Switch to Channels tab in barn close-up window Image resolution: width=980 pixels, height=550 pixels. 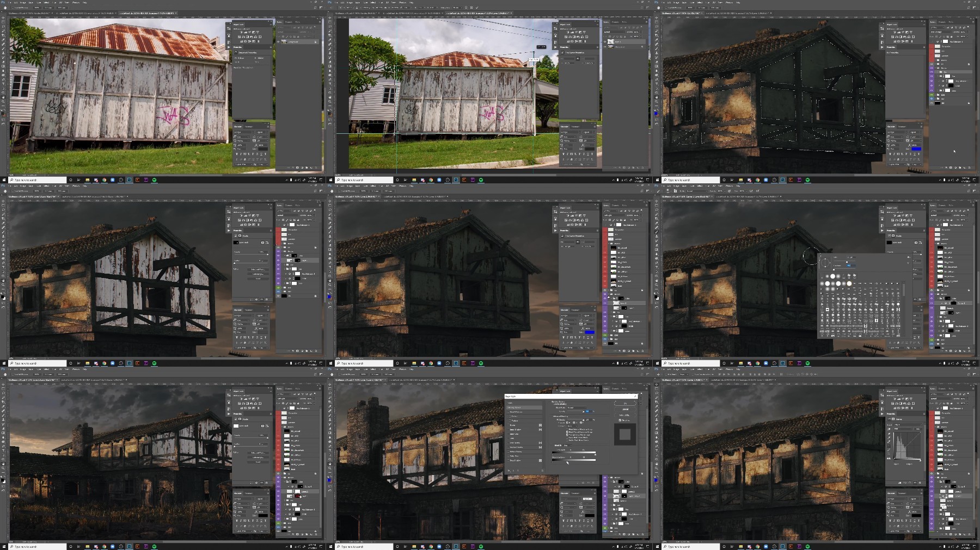point(289,22)
